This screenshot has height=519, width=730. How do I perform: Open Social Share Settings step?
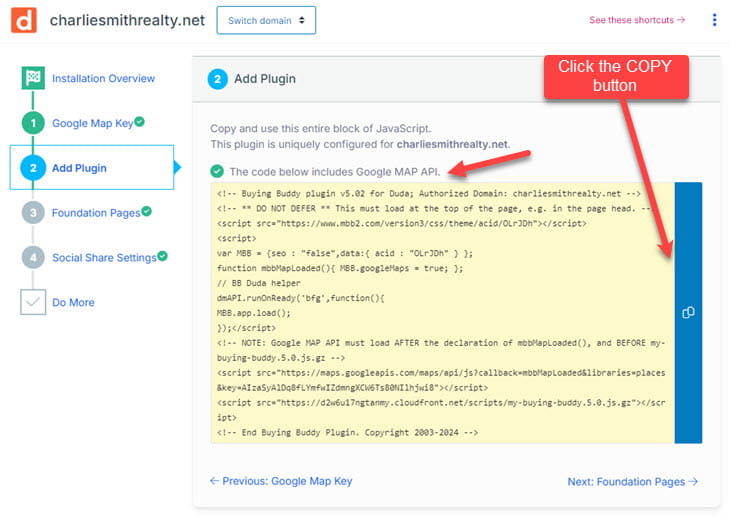[x=104, y=257]
